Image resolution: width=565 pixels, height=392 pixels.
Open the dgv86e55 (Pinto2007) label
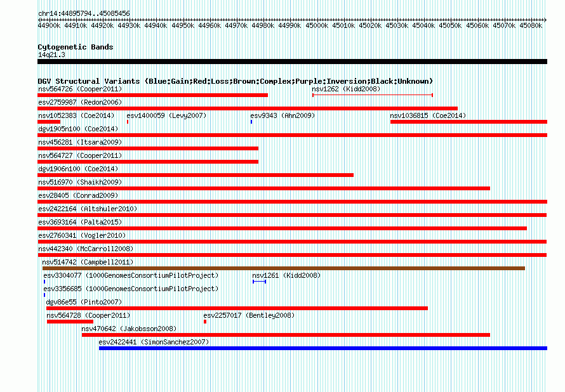tap(84, 302)
